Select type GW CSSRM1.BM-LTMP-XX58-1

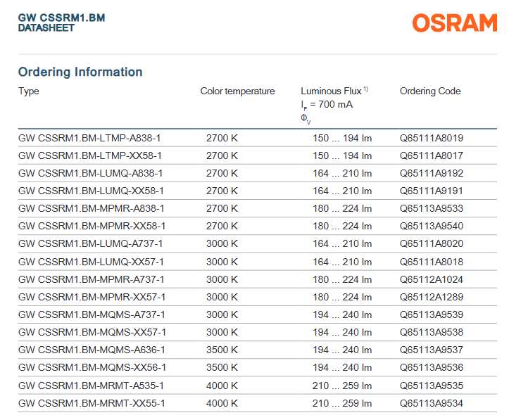point(90,155)
